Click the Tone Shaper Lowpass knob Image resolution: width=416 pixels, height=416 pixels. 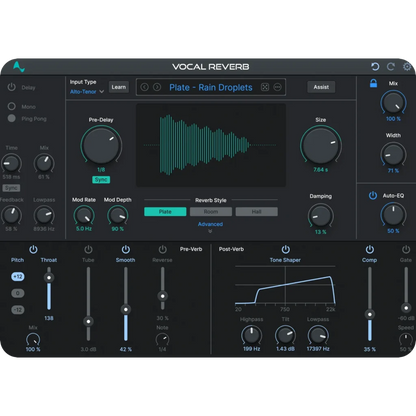point(318,335)
